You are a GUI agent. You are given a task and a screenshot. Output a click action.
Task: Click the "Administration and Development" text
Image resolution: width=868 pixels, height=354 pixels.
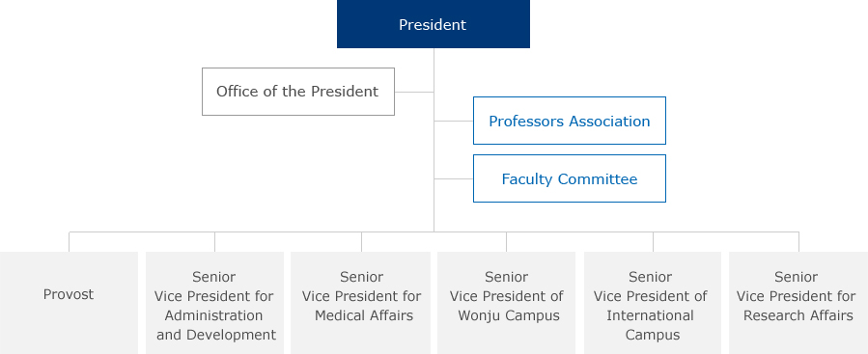(x=215, y=325)
